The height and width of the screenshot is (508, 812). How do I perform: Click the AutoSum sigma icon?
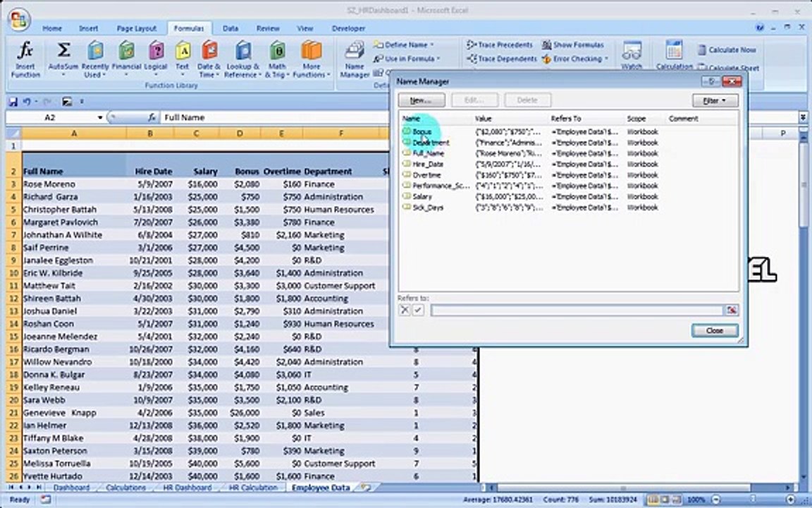[63, 50]
